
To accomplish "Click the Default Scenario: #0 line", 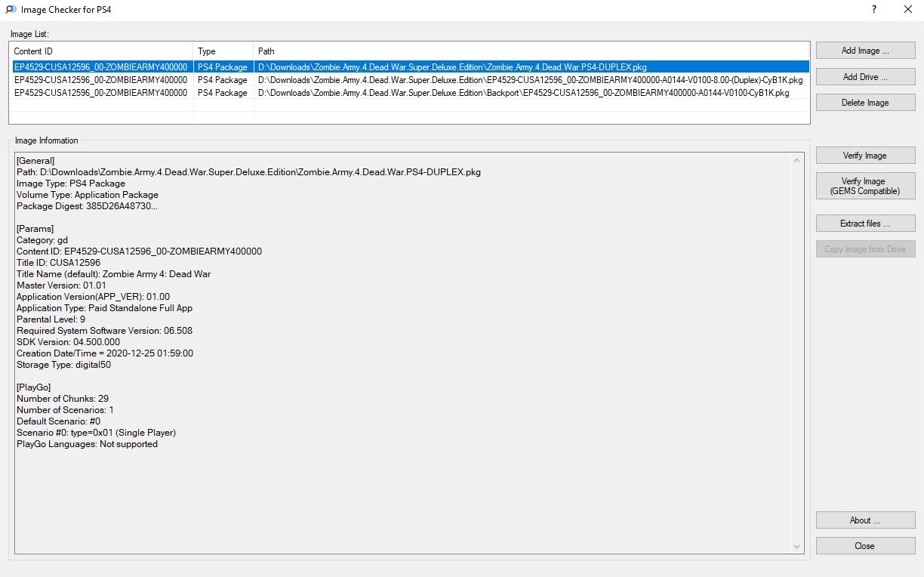I will [58, 421].
